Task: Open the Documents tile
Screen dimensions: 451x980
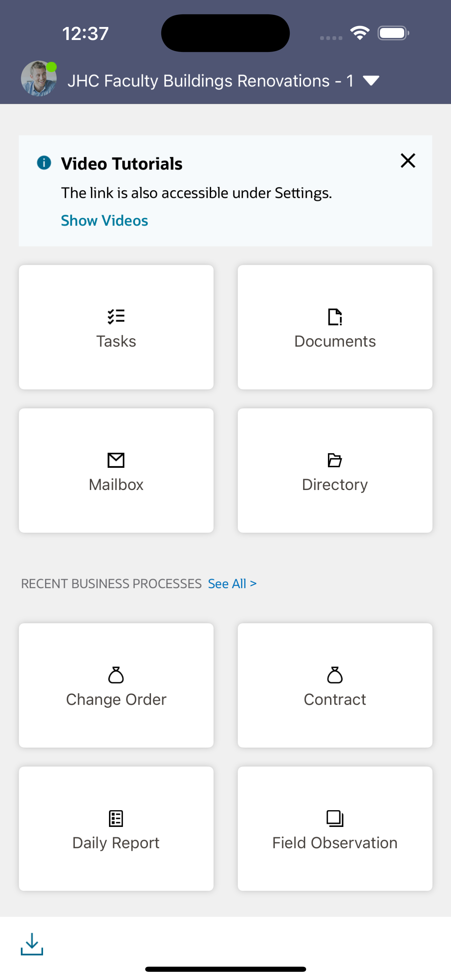Action: click(x=334, y=327)
